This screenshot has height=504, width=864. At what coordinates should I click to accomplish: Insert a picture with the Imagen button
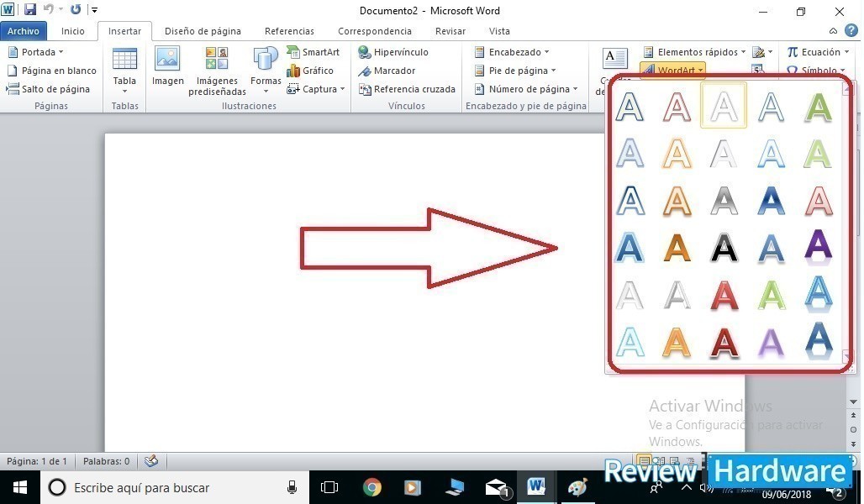(167, 66)
